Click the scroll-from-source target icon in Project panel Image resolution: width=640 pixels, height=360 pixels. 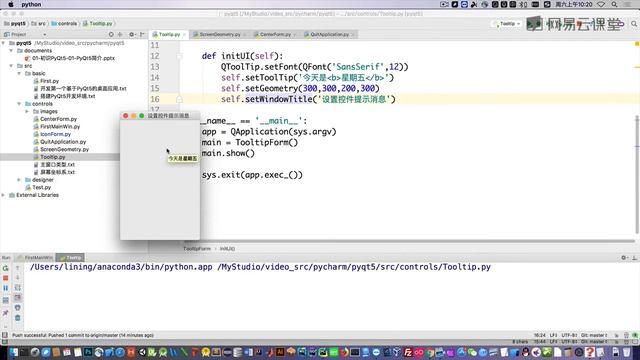point(111,34)
